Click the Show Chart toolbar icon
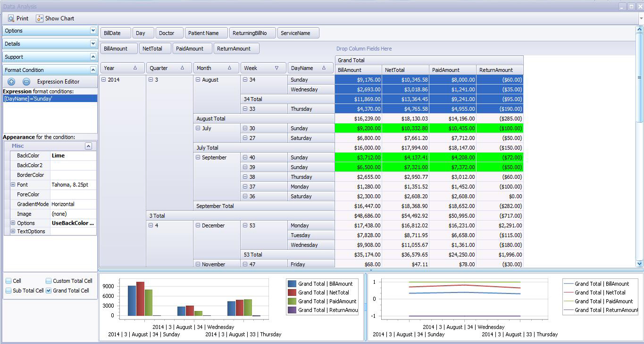 click(40, 18)
